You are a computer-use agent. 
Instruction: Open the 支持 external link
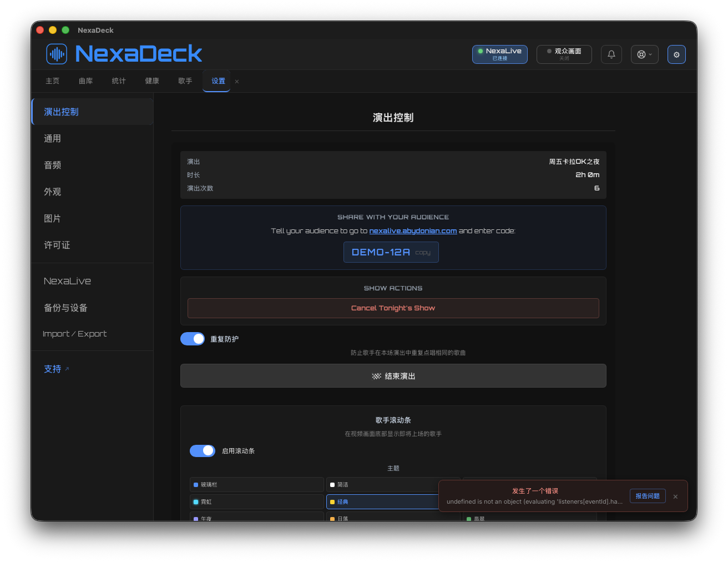point(57,369)
